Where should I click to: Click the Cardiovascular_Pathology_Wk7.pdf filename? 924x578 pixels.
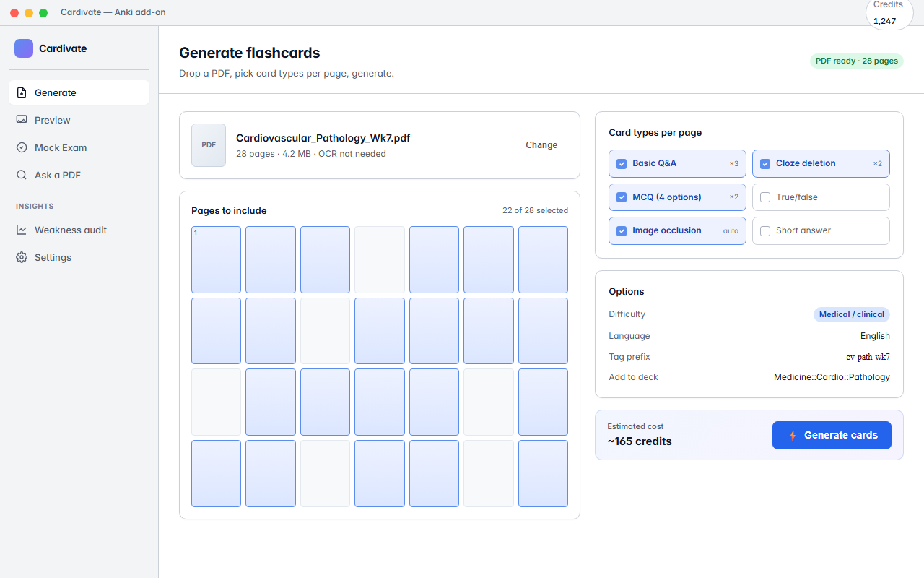pos(323,138)
